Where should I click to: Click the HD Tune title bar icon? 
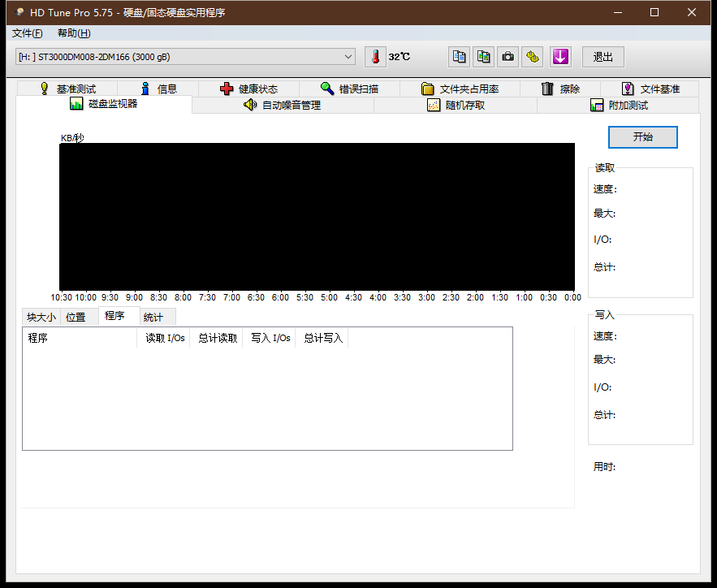tap(19, 12)
